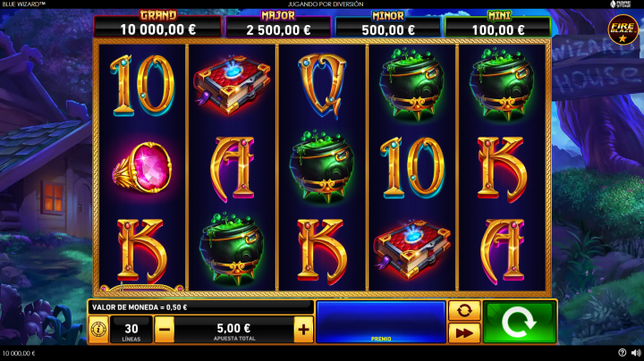This screenshot has width=644, height=361.
Task: Click the Q symbol on third reel
Action: pyautogui.click(x=322, y=86)
